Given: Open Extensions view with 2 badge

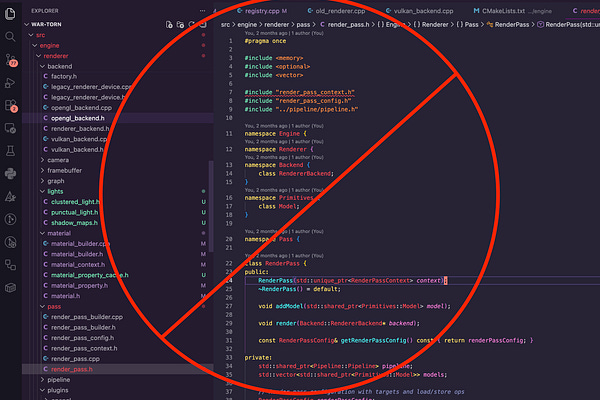Looking at the screenshot, I should (x=11, y=106).
